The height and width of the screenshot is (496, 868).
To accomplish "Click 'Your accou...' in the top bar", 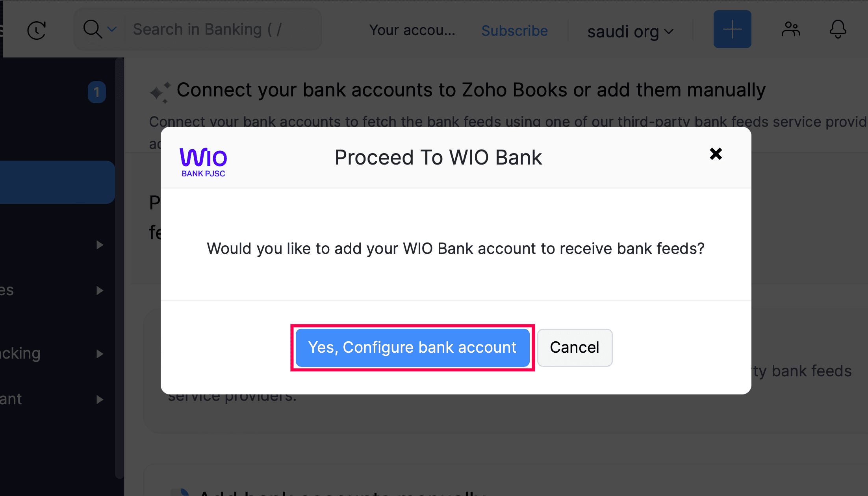I will (412, 30).
